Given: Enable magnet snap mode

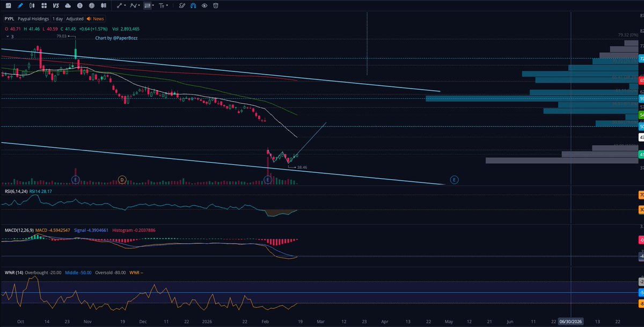Looking at the screenshot, I should pos(192,6).
